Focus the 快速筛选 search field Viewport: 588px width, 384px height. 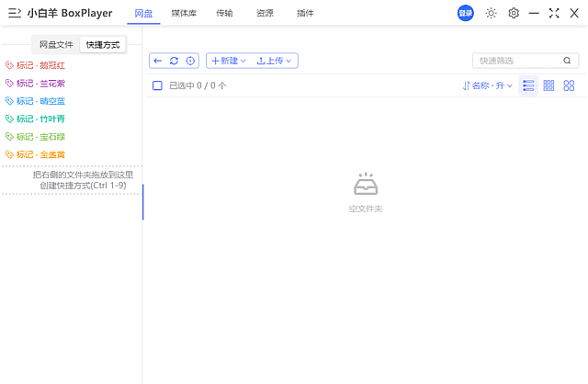point(526,61)
